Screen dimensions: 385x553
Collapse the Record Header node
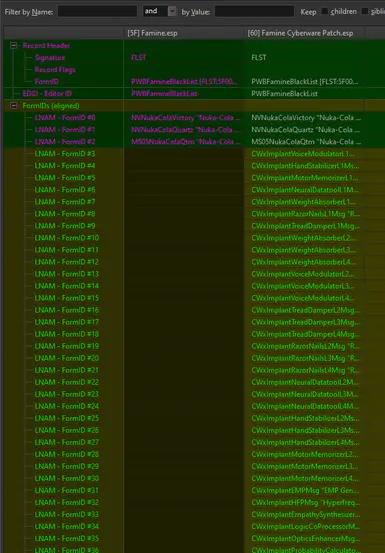tap(13, 45)
